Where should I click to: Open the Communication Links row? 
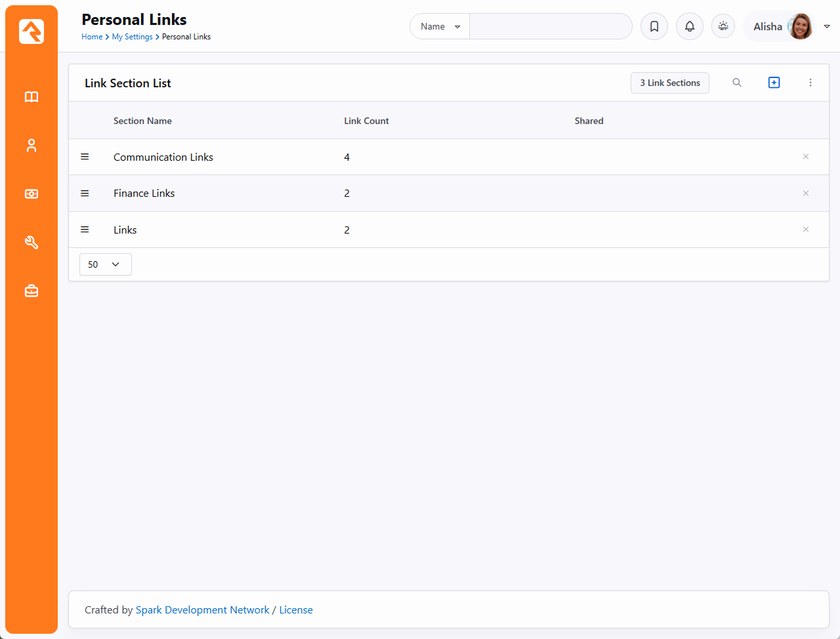(x=163, y=157)
